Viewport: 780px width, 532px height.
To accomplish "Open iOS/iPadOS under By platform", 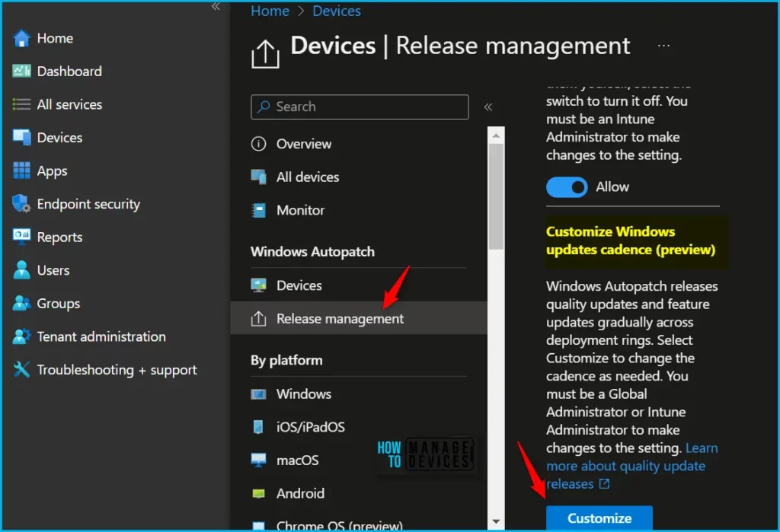I will (311, 427).
